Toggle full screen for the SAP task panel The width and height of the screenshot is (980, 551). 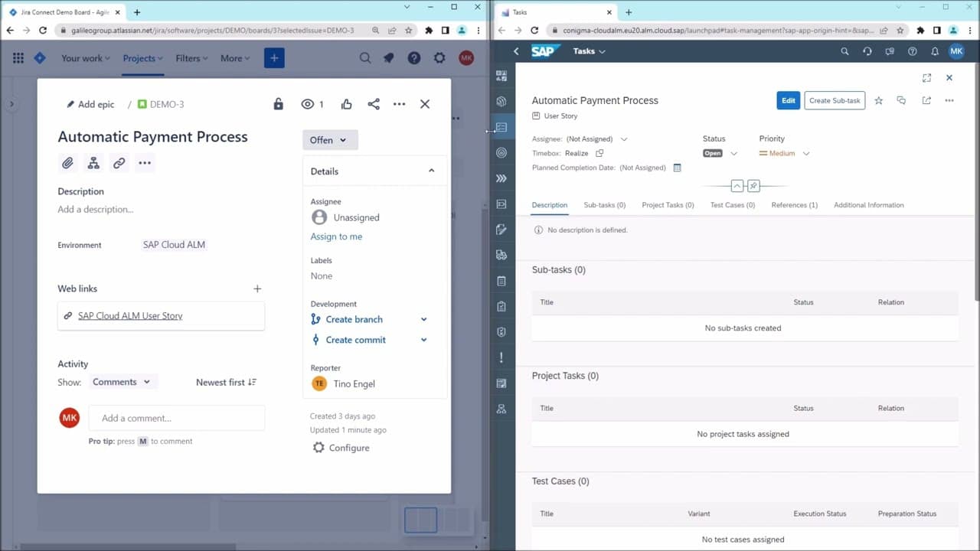[x=926, y=77]
